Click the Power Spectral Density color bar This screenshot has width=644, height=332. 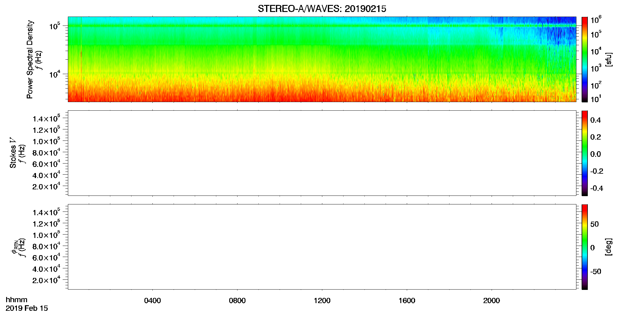585,59
